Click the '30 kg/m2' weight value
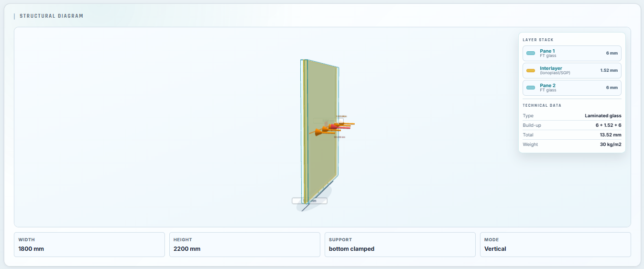Screen dimensions: 644x269 pyautogui.click(x=611, y=145)
